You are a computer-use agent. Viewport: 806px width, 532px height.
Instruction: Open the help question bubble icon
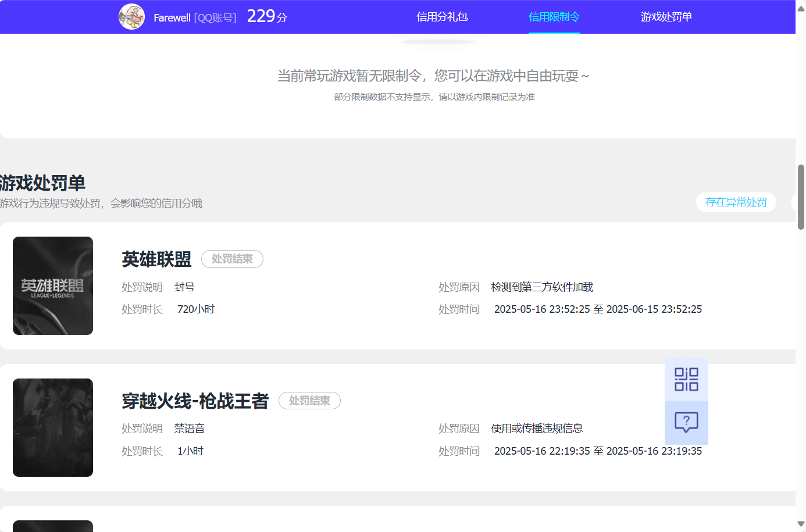click(x=686, y=423)
